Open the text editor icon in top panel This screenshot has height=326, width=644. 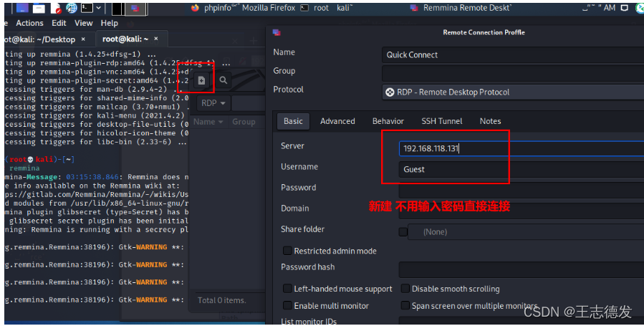coord(55,8)
